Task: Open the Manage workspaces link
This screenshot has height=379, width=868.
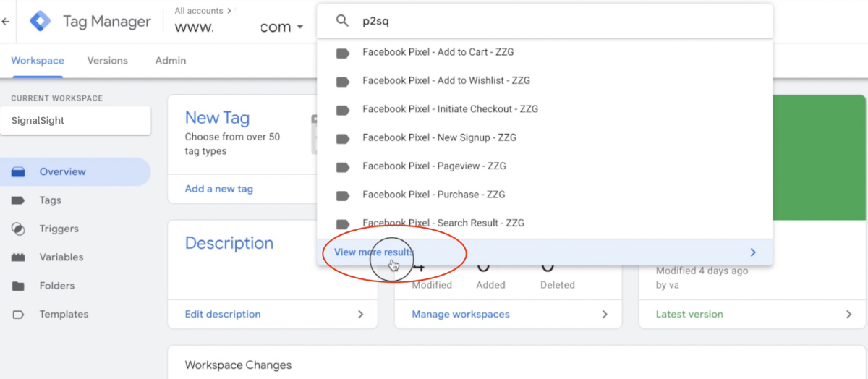Action: 461,315
